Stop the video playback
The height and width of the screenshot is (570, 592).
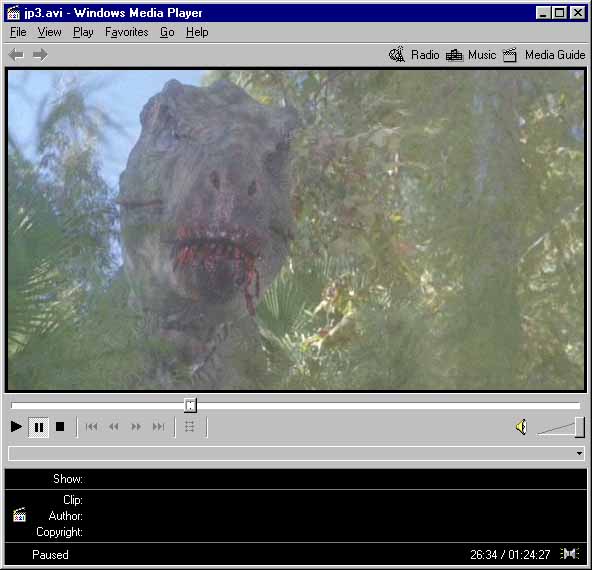click(60, 427)
